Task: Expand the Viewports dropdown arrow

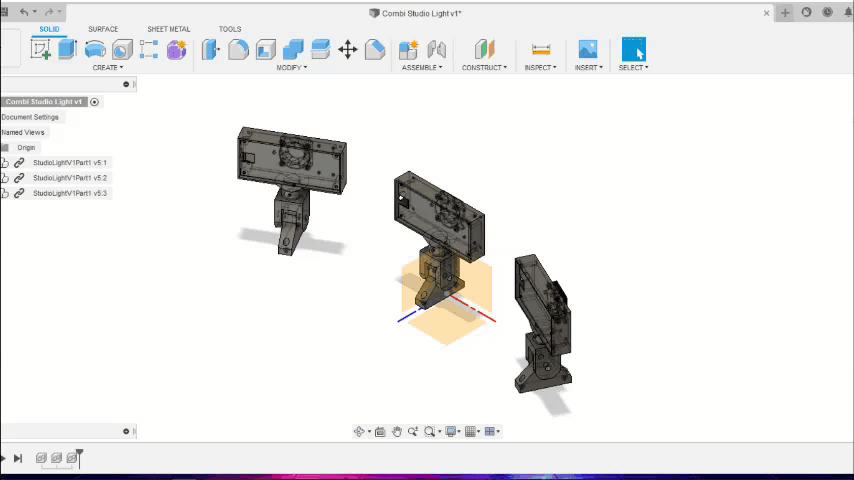Action: click(x=498, y=432)
